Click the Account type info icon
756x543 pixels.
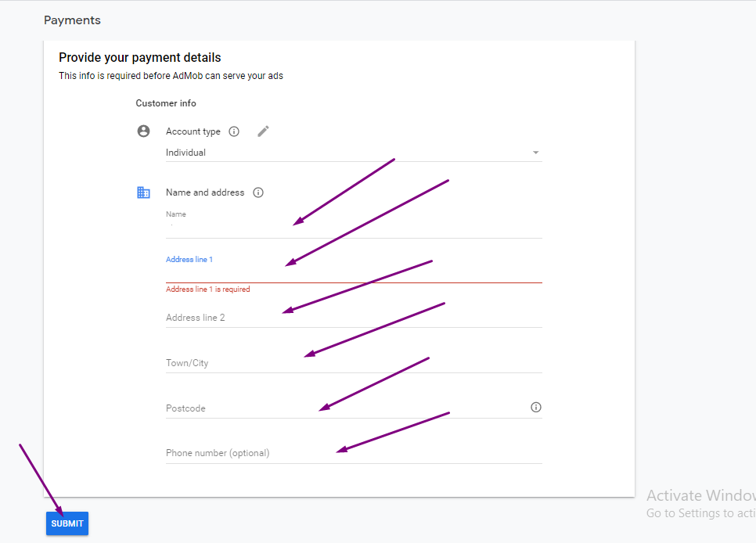(234, 131)
